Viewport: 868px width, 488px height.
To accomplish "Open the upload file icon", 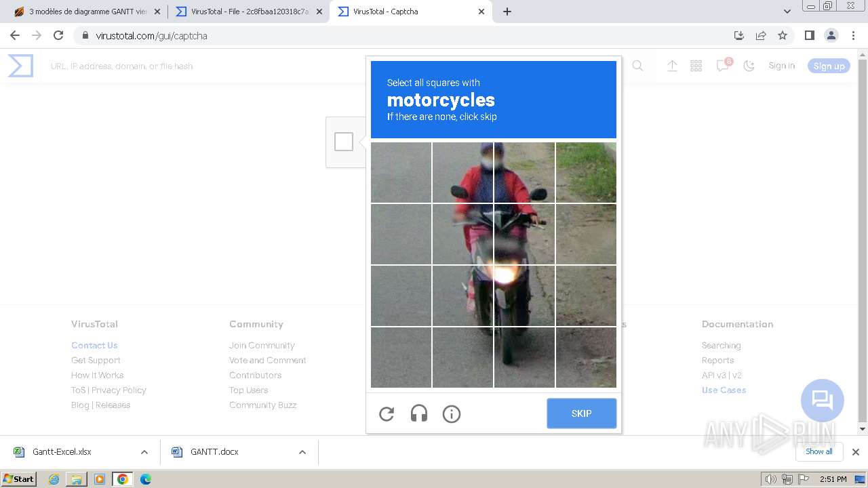I will pos(672,66).
